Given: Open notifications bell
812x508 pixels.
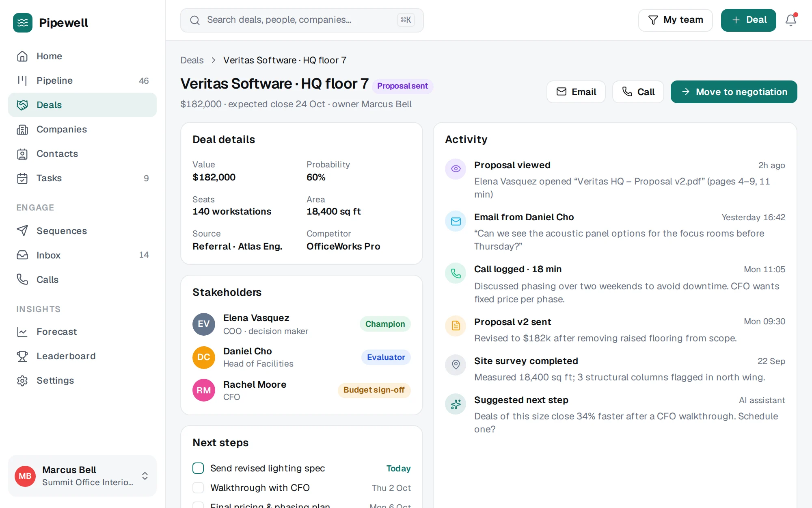Looking at the screenshot, I should pyautogui.click(x=790, y=20).
